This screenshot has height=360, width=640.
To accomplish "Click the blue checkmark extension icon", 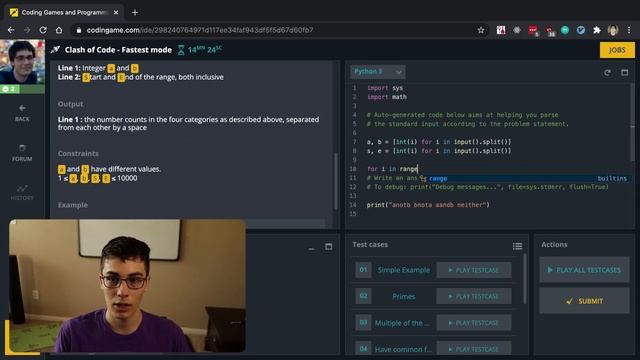I will [581, 30].
